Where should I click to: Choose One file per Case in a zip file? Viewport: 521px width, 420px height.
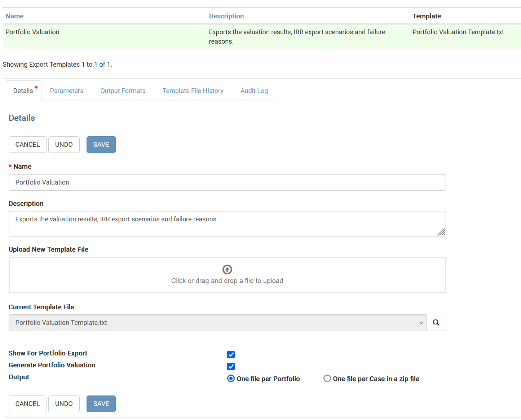coord(327,379)
